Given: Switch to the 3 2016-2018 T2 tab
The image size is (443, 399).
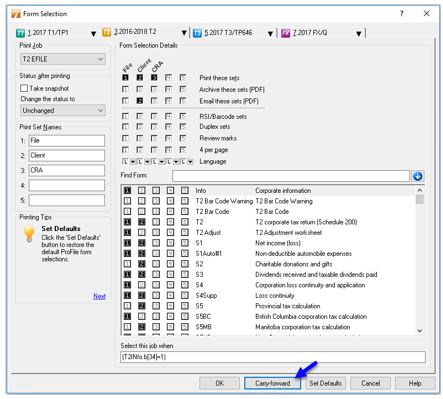Looking at the screenshot, I should click(135, 32).
